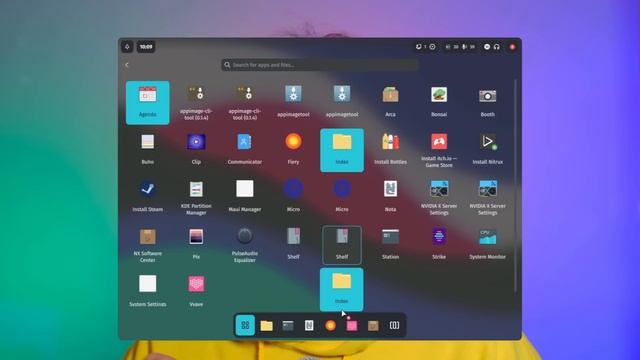The height and width of the screenshot is (360, 640).
Task: Open PulseAudio Equalizer
Action: tap(244, 245)
